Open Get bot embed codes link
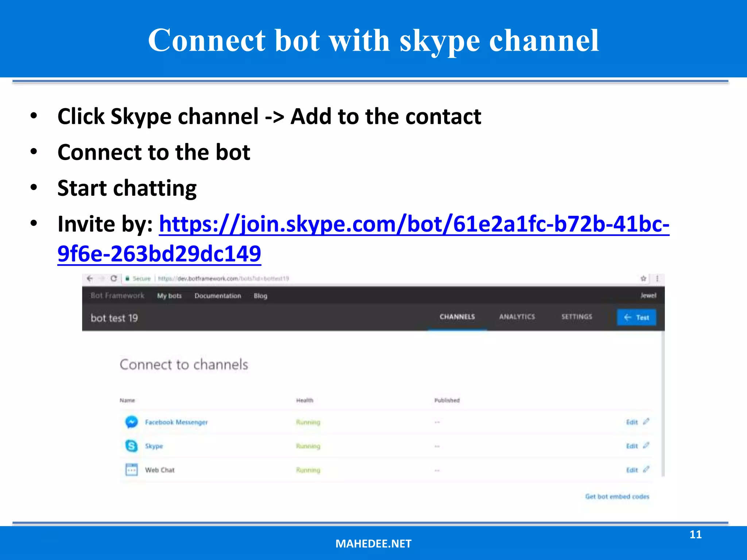 (x=617, y=497)
